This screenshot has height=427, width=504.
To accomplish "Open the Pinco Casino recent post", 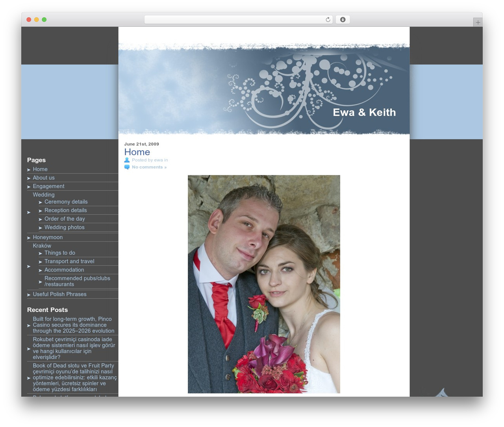I will tap(74, 325).
